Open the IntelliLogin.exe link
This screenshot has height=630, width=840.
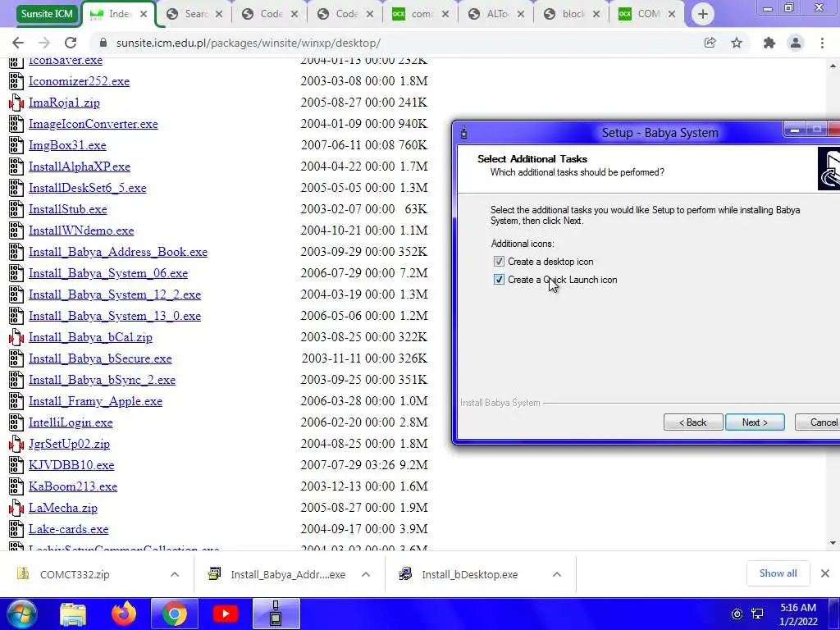point(71,422)
